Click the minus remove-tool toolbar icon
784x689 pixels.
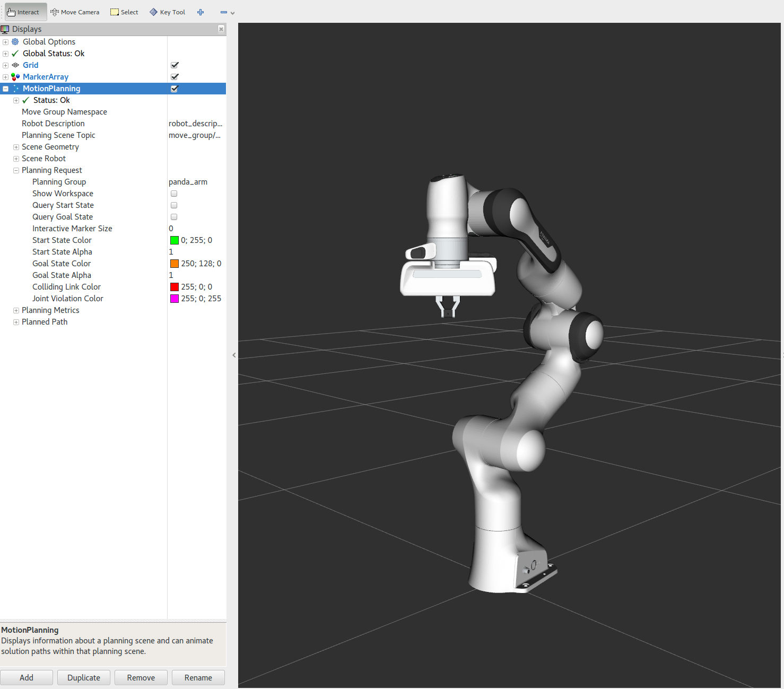coord(224,12)
